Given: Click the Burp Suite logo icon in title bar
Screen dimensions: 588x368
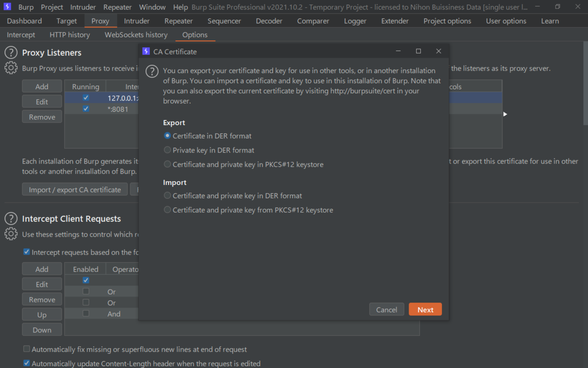Looking at the screenshot, I should click(x=7, y=7).
